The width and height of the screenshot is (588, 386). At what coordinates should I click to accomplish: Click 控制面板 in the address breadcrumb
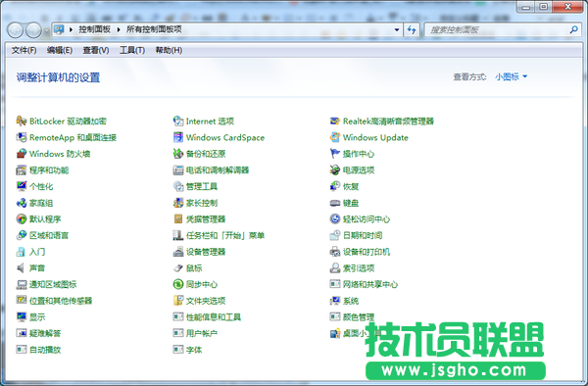tap(94, 29)
